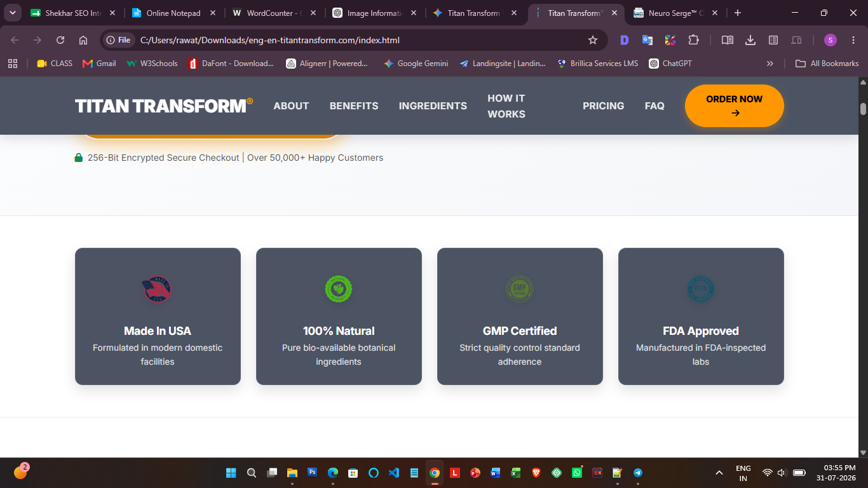Viewport: 868px width, 488px height.
Task: Jump to the BENEFITS section
Action: pyautogui.click(x=354, y=106)
